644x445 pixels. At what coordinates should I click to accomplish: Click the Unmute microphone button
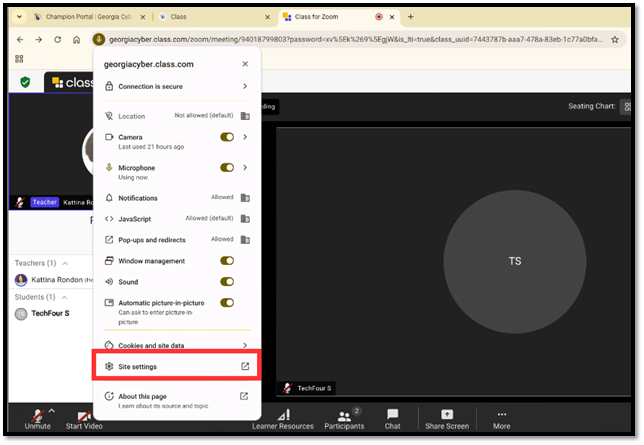point(37,419)
